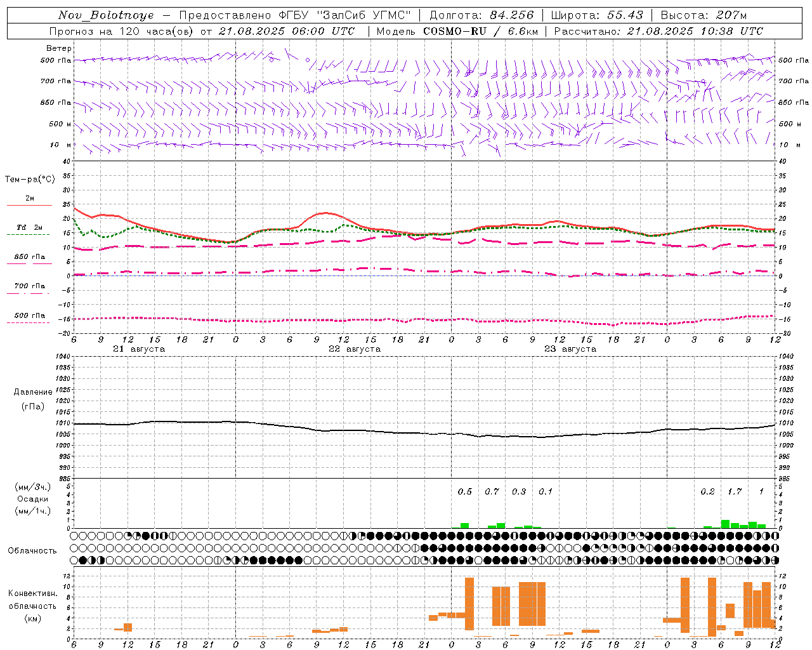The image size is (812, 650).
Task: Select the latitude value Широта: 55.43
Action: 597,15
